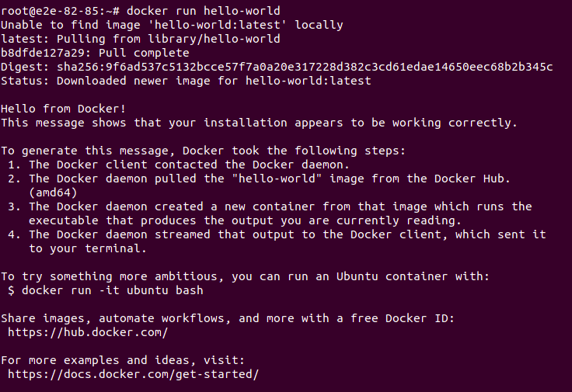572x392 pixels.
Task: Click the 'latest: Pulling from library/hello-world' line
Action: point(141,39)
